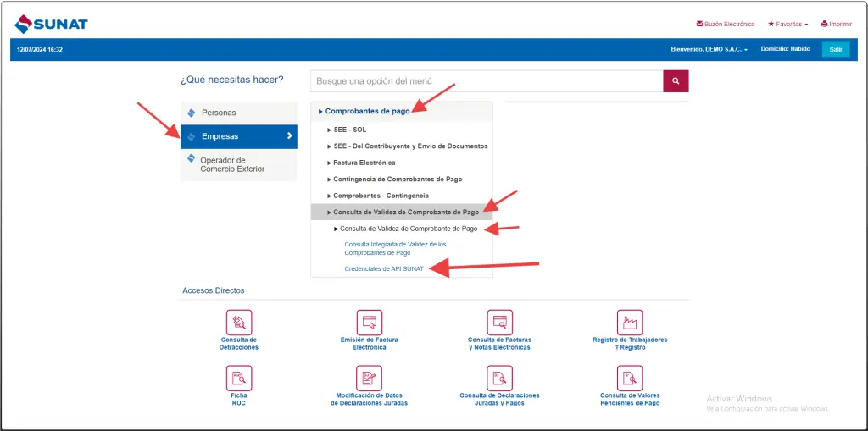Open Buzón Electrónico mailbox
The height and width of the screenshot is (431, 868).
[726, 25]
